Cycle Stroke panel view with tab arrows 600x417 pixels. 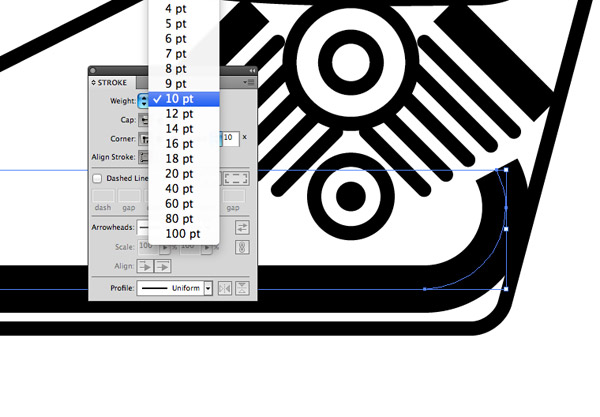click(x=93, y=83)
